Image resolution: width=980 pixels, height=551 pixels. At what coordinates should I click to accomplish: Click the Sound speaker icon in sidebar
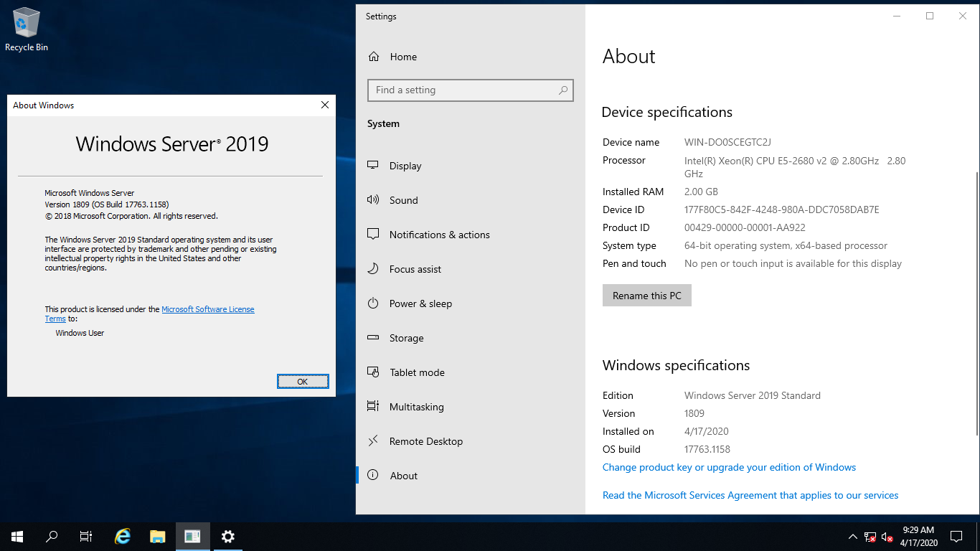(x=373, y=200)
